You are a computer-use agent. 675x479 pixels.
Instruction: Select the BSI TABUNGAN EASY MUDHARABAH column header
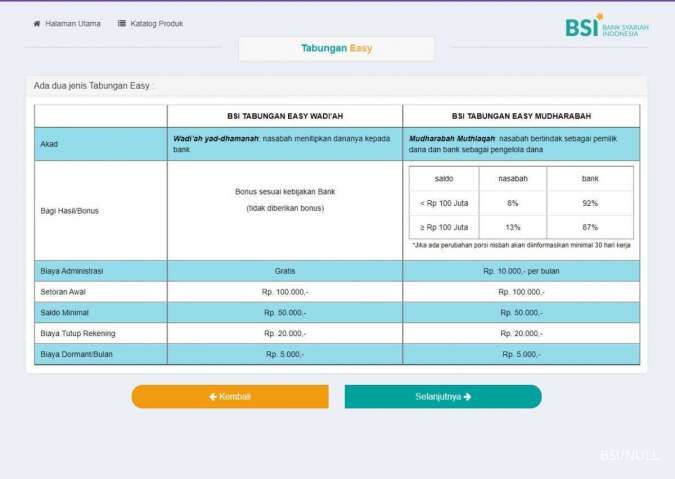[x=521, y=116]
